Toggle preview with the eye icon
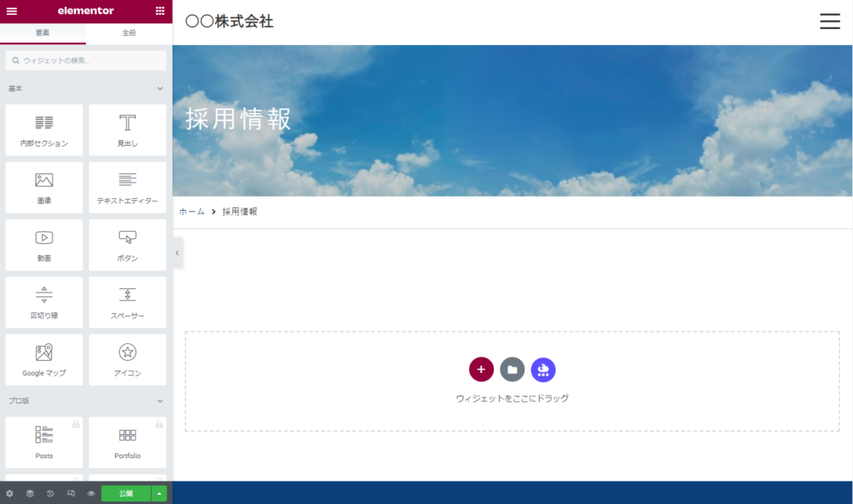This screenshot has width=853, height=504. 91,494
